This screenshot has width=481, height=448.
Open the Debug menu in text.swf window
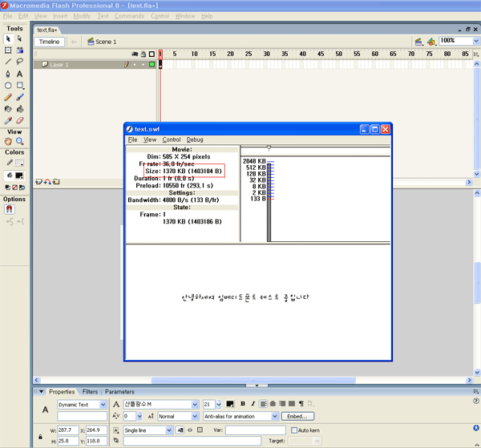click(195, 139)
